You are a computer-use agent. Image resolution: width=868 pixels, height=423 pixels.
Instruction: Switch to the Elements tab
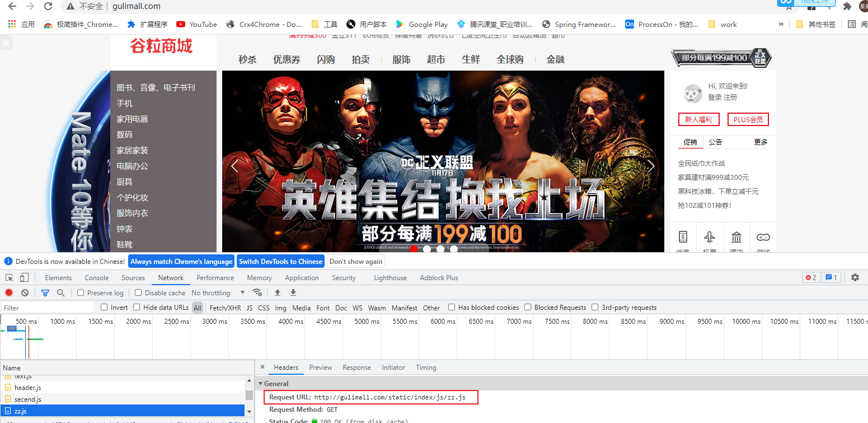(x=58, y=277)
